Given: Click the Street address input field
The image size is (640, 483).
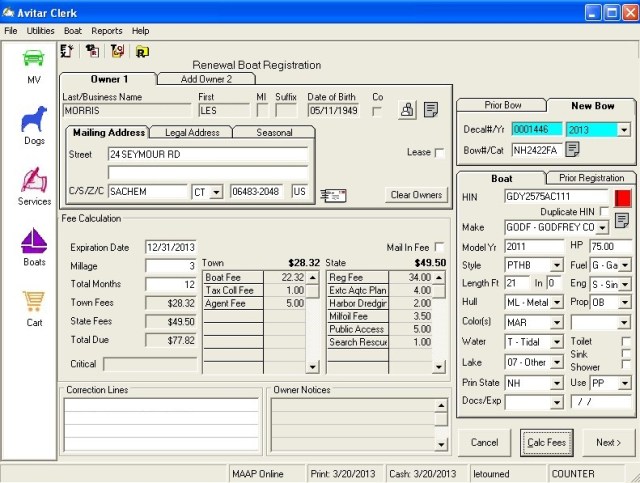Looking at the screenshot, I should [208, 155].
